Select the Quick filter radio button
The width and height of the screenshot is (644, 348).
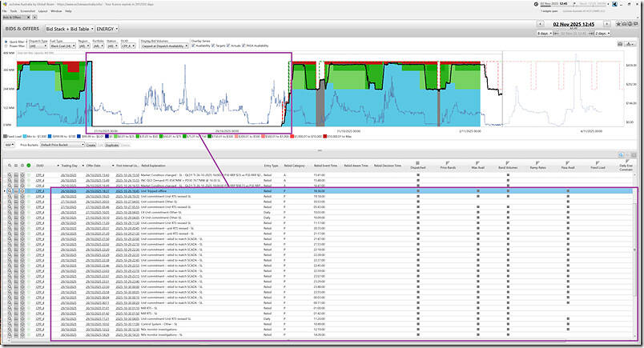[6, 42]
